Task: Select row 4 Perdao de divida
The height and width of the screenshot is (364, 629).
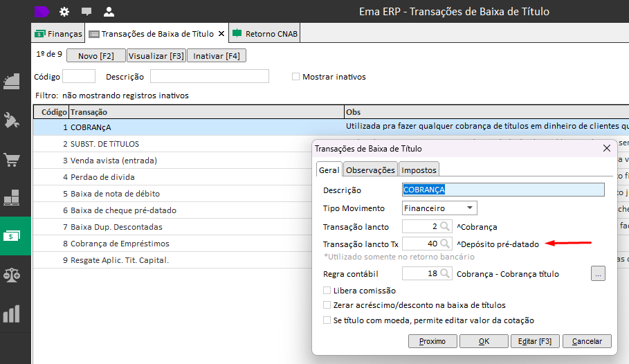Action: click(172, 177)
